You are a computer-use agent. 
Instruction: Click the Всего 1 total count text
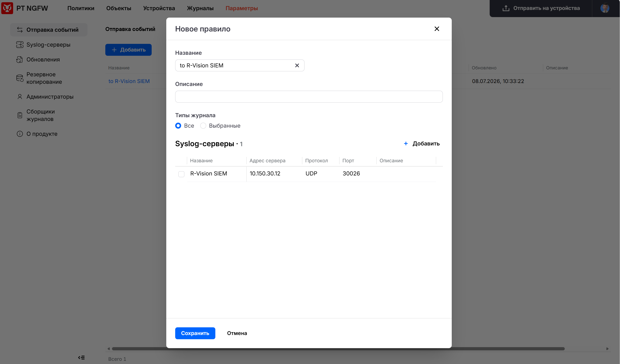pyautogui.click(x=117, y=359)
